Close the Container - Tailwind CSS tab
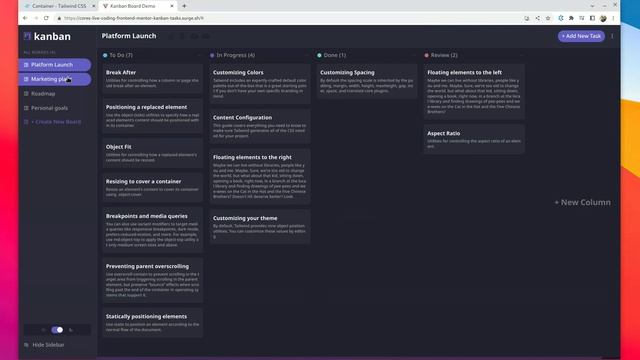640x360 pixels. [x=93, y=6]
